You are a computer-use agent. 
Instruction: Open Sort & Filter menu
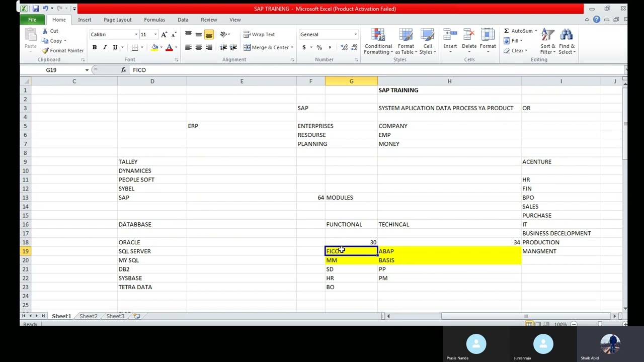pos(547,42)
